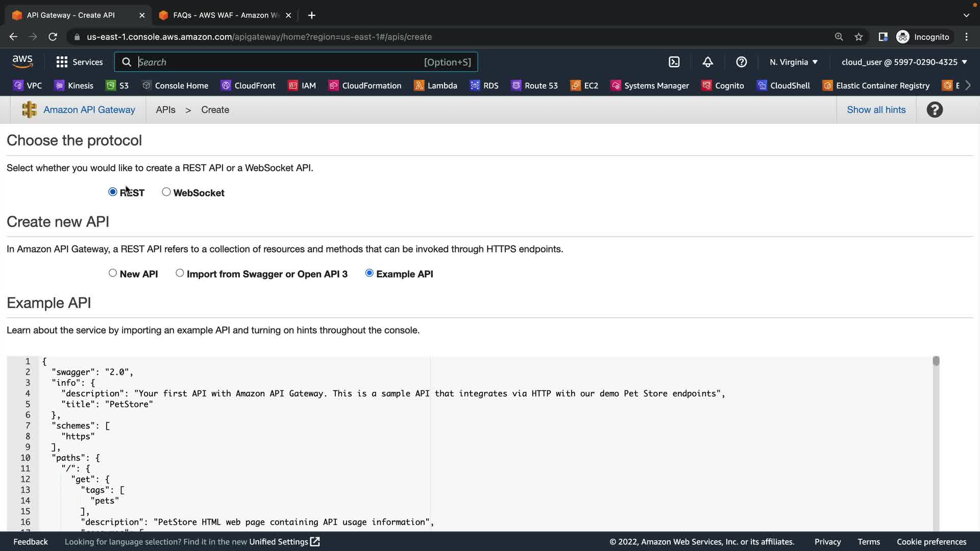Choose the New API radio option

click(113, 273)
